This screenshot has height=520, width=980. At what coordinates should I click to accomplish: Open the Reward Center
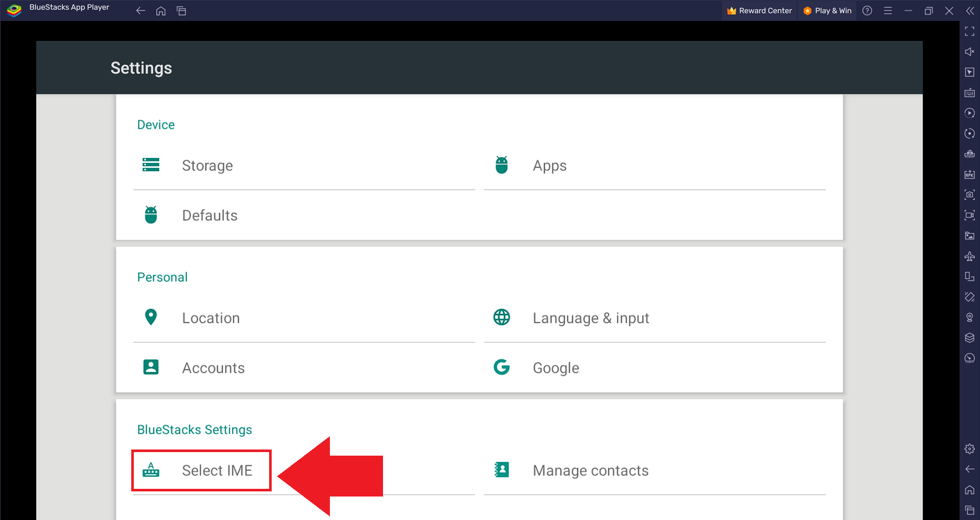pos(759,11)
